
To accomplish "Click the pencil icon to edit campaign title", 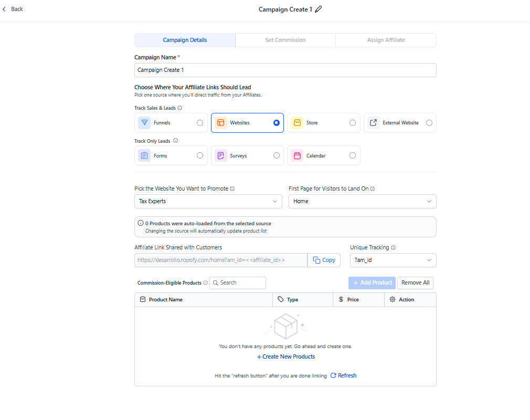I will [x=319, y=9].
